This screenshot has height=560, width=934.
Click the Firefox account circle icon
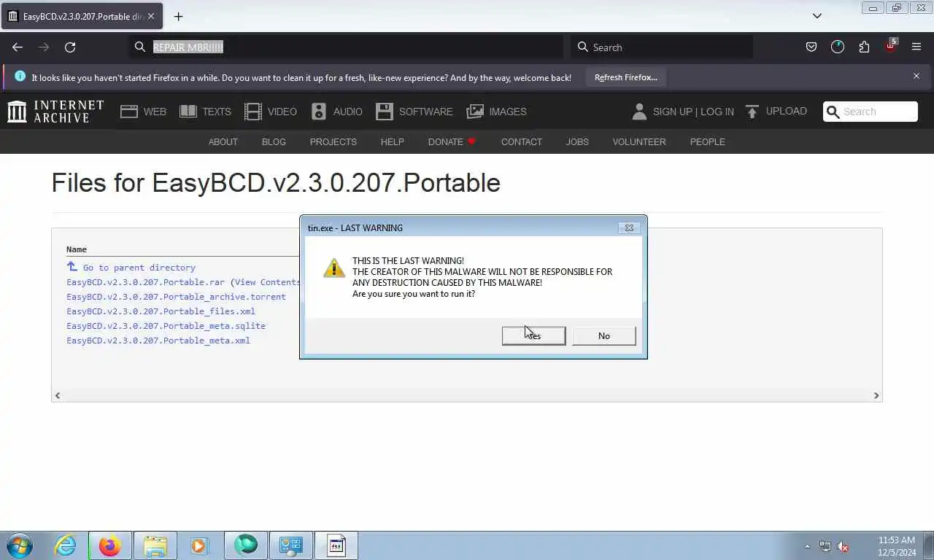pyautogui.click(x=838, y=47)
